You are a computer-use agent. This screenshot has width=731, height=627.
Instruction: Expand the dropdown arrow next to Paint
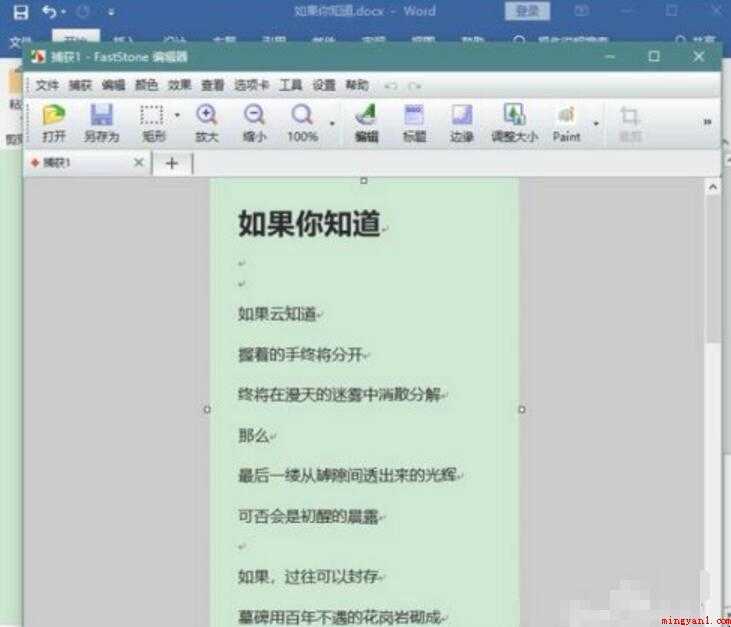(x=596, y=124)
